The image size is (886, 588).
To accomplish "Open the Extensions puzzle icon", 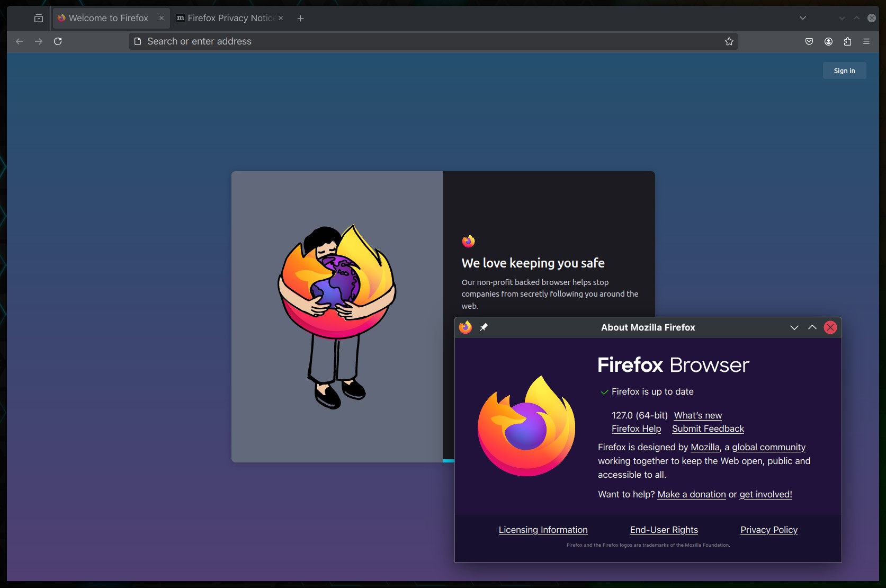I will pos(847,41).
